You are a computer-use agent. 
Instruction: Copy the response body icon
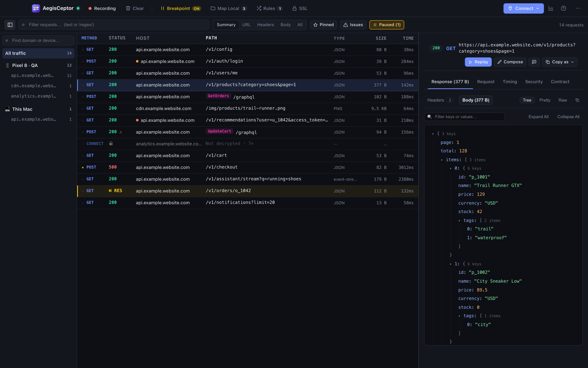pos(577,100)
